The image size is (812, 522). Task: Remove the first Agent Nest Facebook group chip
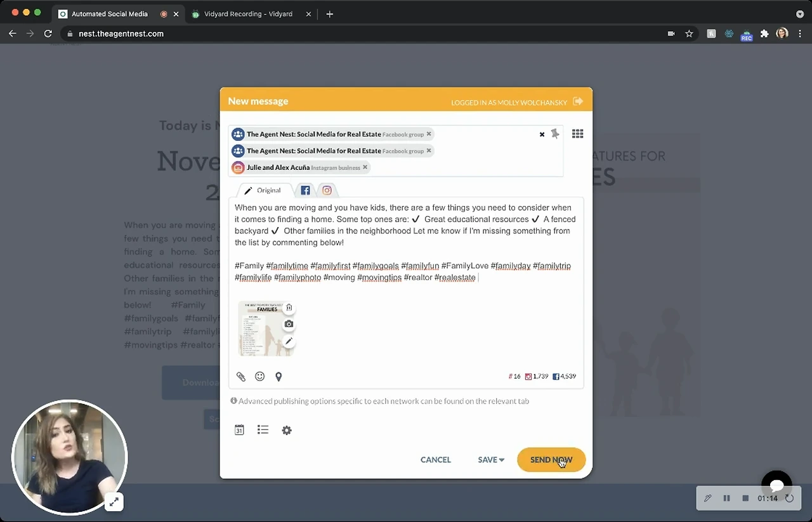pos(429,134)
